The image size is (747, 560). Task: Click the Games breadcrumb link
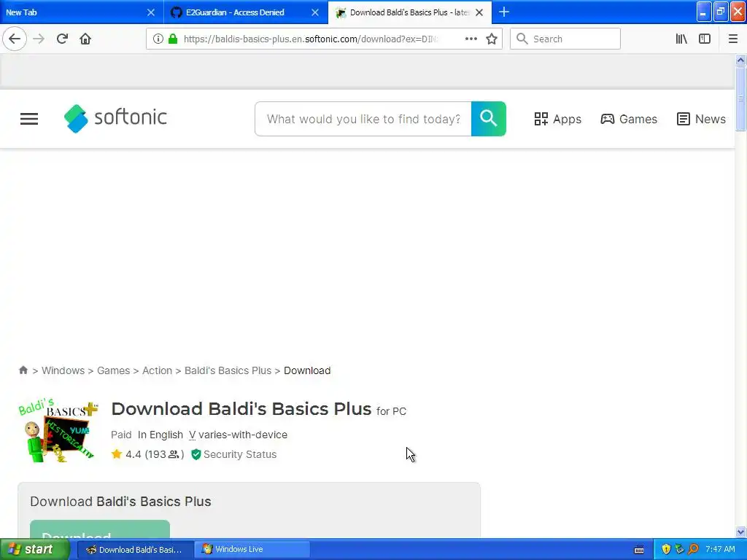click(113, 370)
